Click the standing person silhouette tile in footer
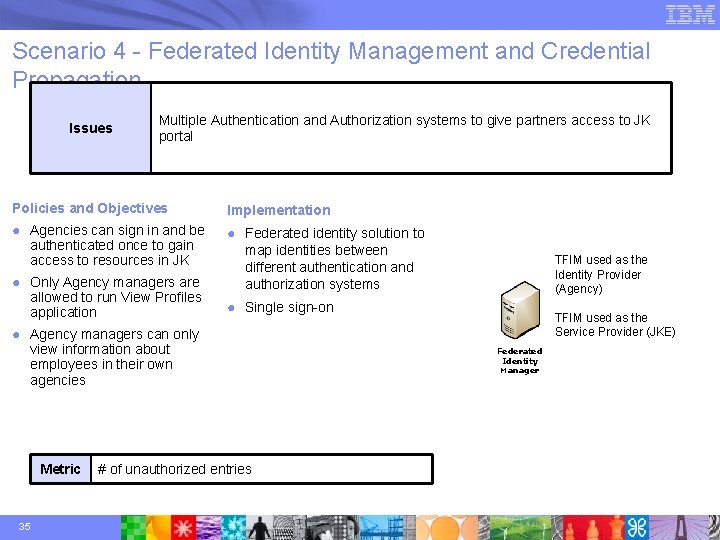The image size is (720, 540). [x=260, y=528]
